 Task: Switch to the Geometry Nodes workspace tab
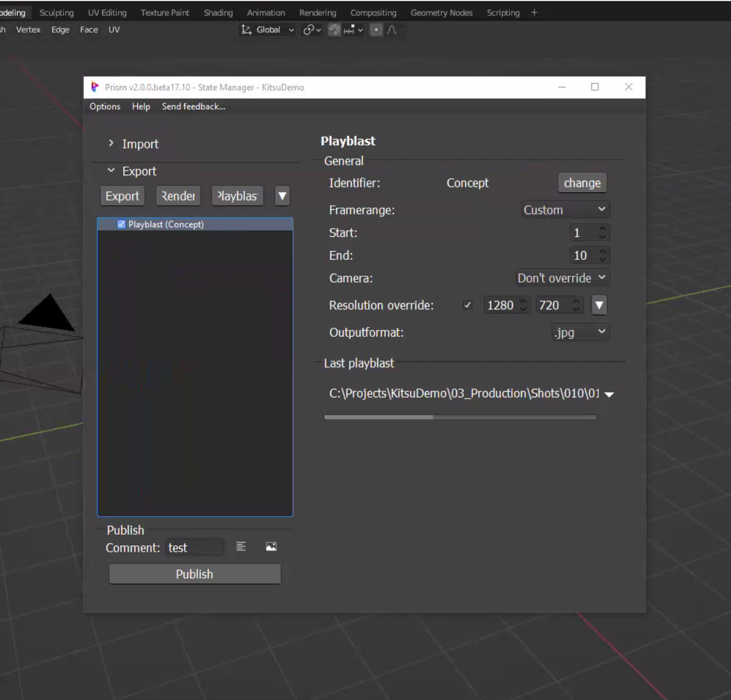click(441, 12)
